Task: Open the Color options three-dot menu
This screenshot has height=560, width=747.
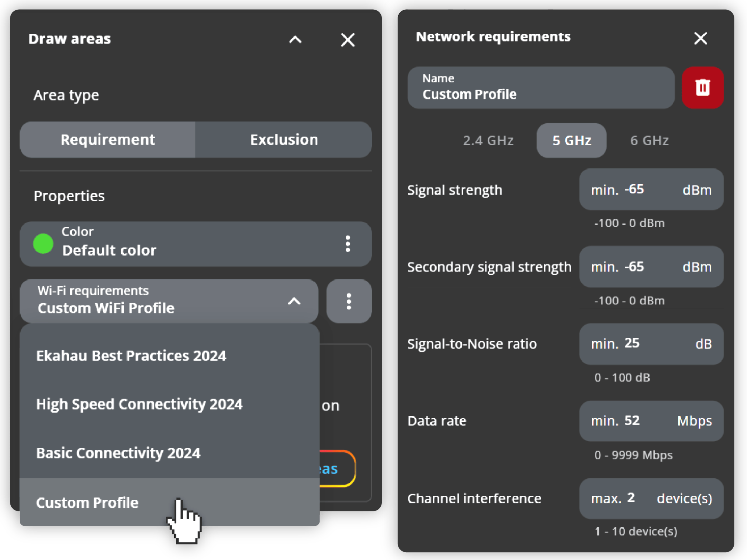Action: (348, 244)
